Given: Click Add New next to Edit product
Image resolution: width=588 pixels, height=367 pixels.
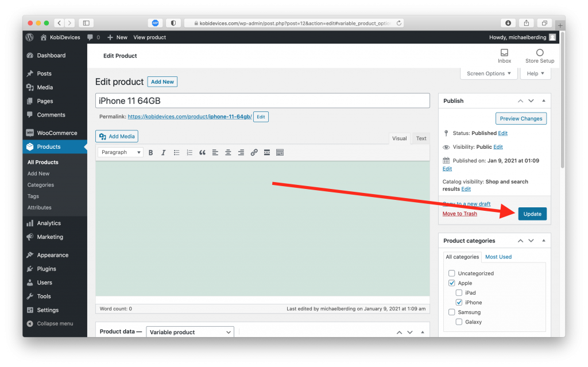Looking at the screenshot, I should point(163,82).
